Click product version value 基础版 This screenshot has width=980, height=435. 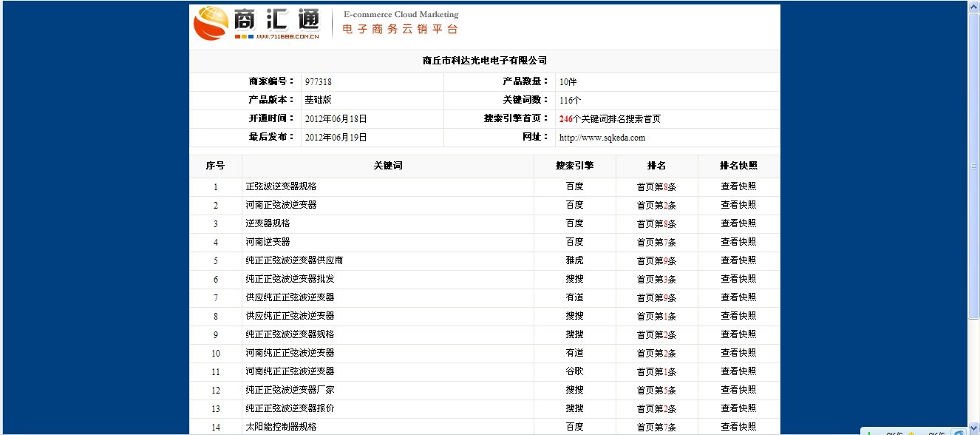click(318, 100)
